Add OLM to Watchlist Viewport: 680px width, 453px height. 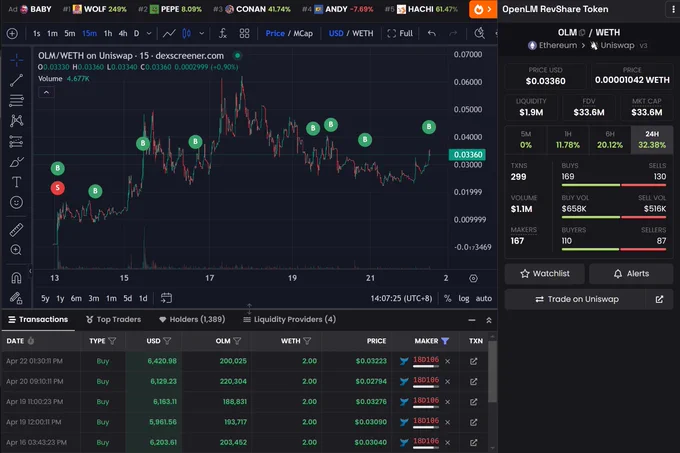[x=545, y=274]
